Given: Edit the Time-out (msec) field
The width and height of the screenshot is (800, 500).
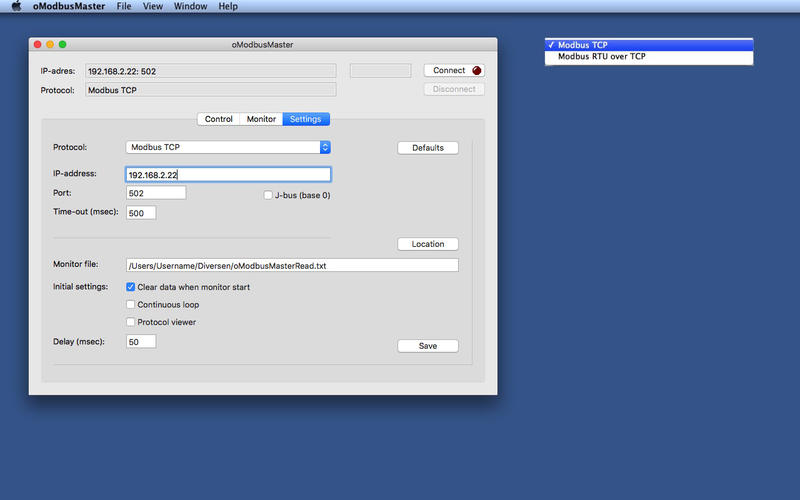Looking at the screenshot, I should [141, 213].
